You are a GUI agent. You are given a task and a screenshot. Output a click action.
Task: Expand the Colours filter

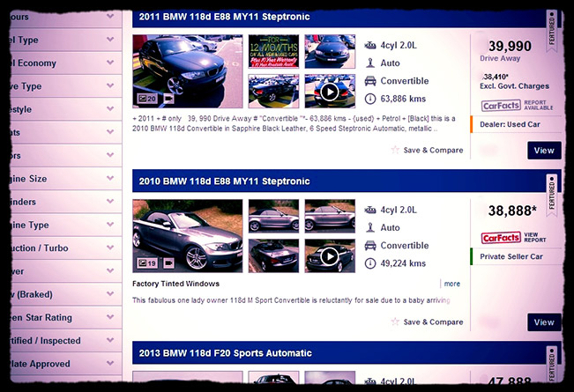[x=66, y=17]
